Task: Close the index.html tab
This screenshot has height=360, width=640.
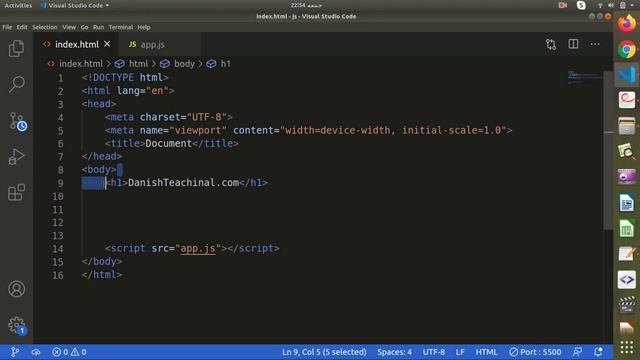Action: pyautogui.click(x=107, y=44)
